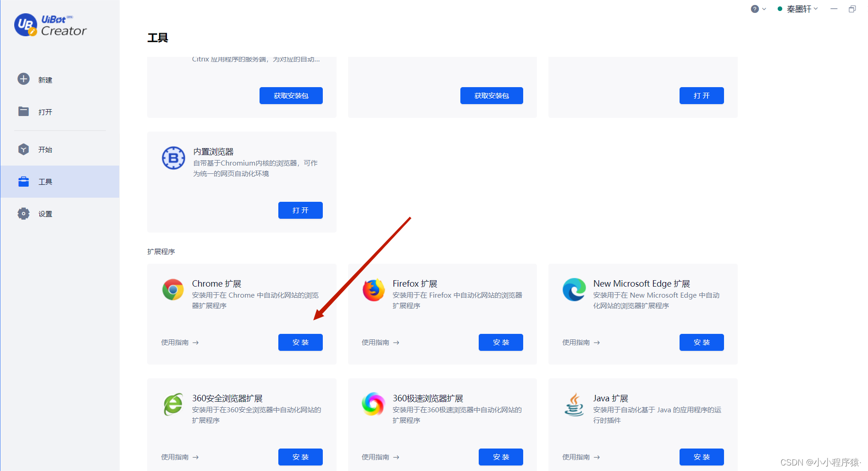Select 新建 in the sidebar
868x471 pixels.
coord(60,79)
